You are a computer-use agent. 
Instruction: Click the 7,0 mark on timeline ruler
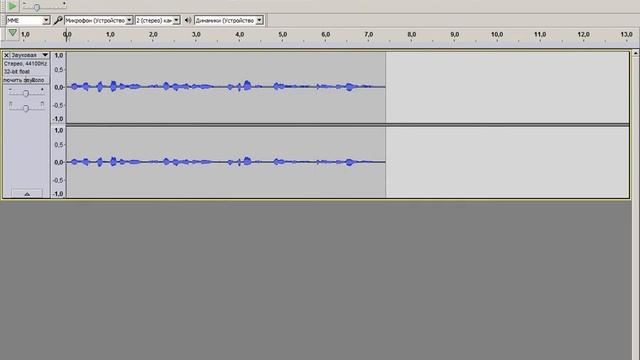(369, 34)
